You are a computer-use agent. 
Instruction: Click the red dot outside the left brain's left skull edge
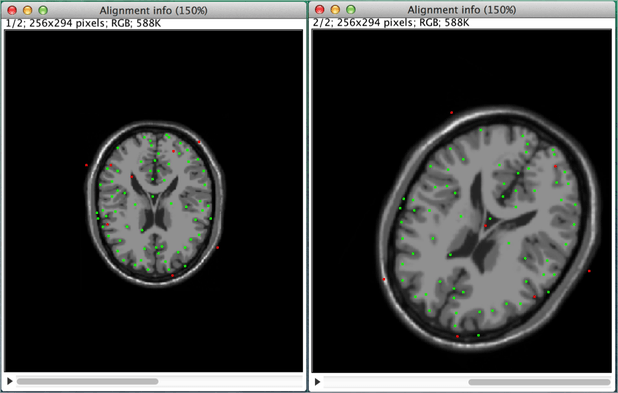point(86,165)
